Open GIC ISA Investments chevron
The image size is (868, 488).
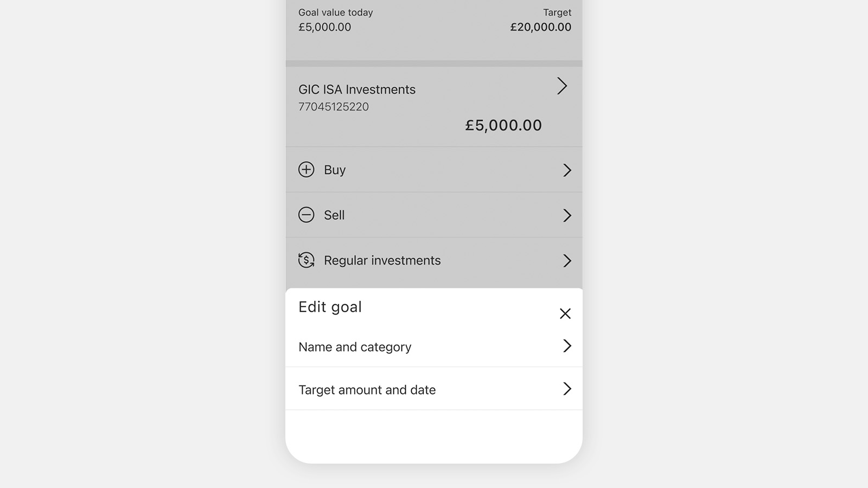(x=562, y=86)
